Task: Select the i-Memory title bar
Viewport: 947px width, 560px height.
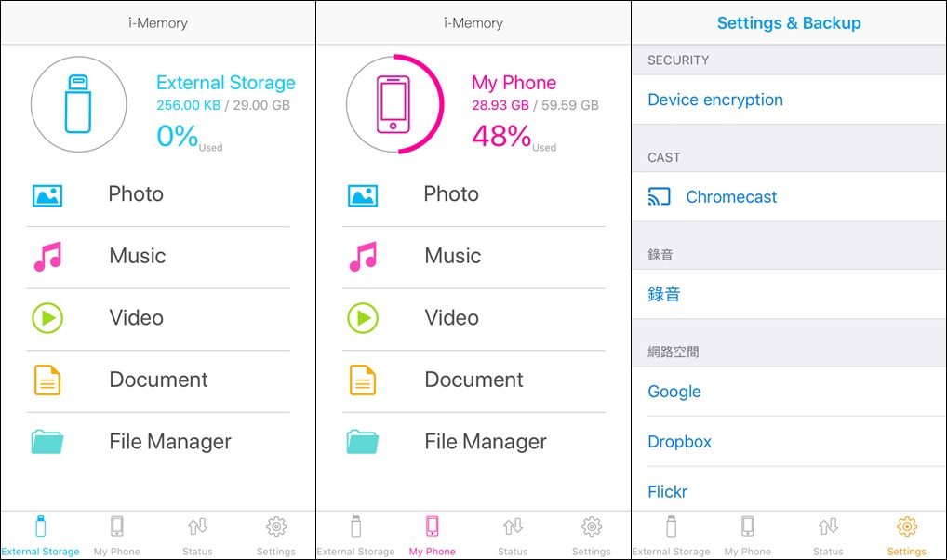Action: 157,22
